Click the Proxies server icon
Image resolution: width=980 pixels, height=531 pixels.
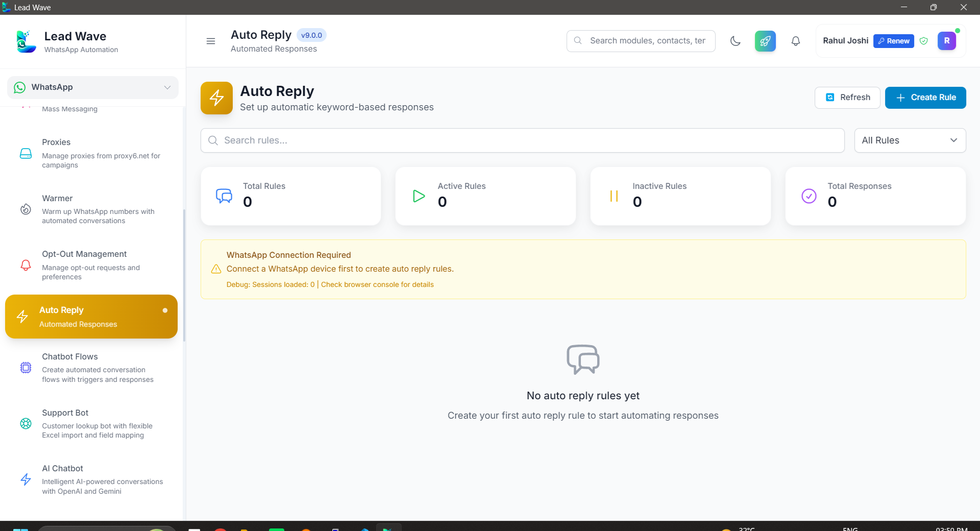pos(26,153)
